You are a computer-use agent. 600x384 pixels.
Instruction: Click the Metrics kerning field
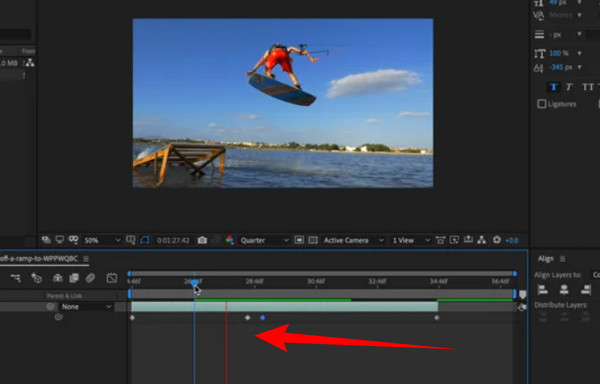click(561, 15)
